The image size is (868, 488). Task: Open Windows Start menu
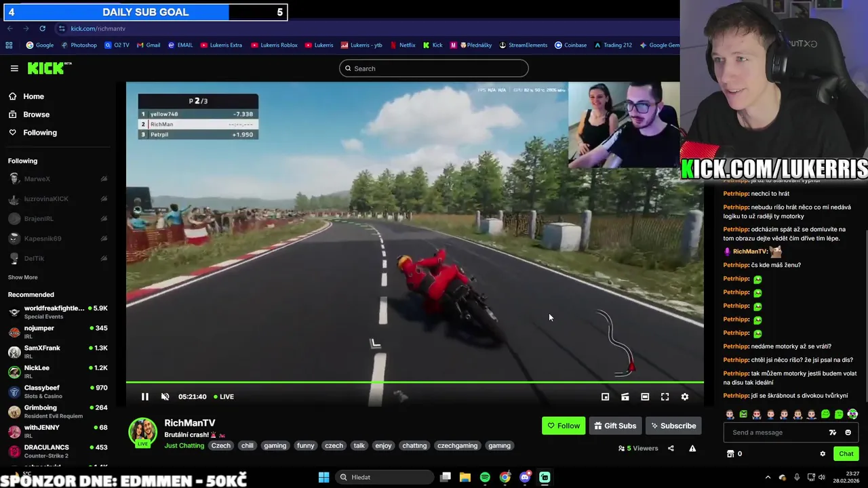point(323,477)
